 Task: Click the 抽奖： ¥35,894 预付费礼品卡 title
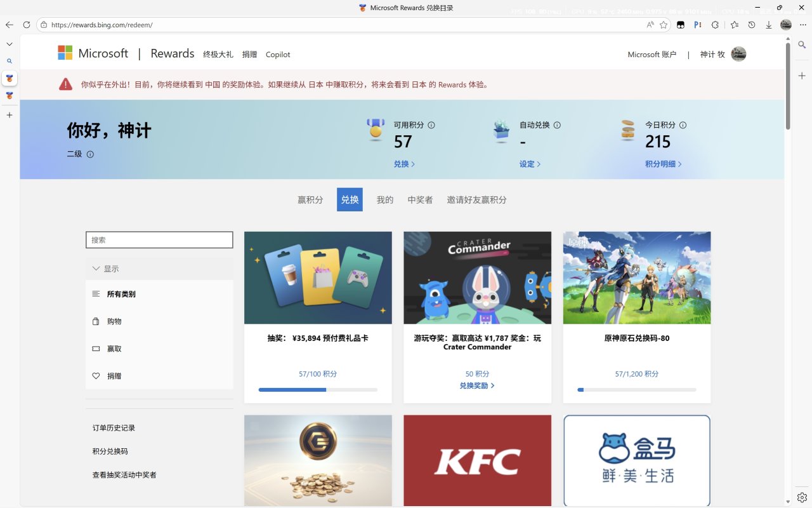[x=318, y=338]
